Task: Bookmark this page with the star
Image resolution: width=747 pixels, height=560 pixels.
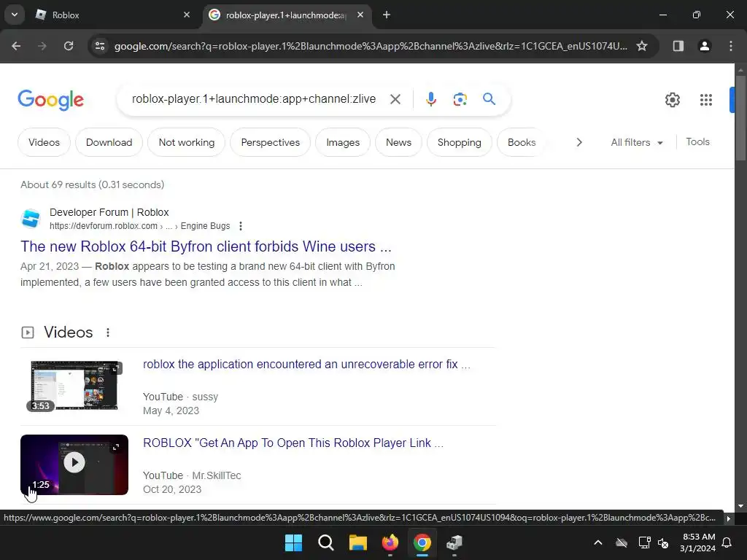Action: tap(642, 46)
